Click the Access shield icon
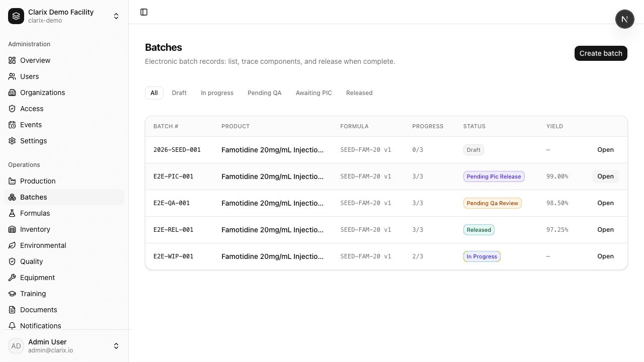This screenshot has height=362, width=644. click(12, 109)
